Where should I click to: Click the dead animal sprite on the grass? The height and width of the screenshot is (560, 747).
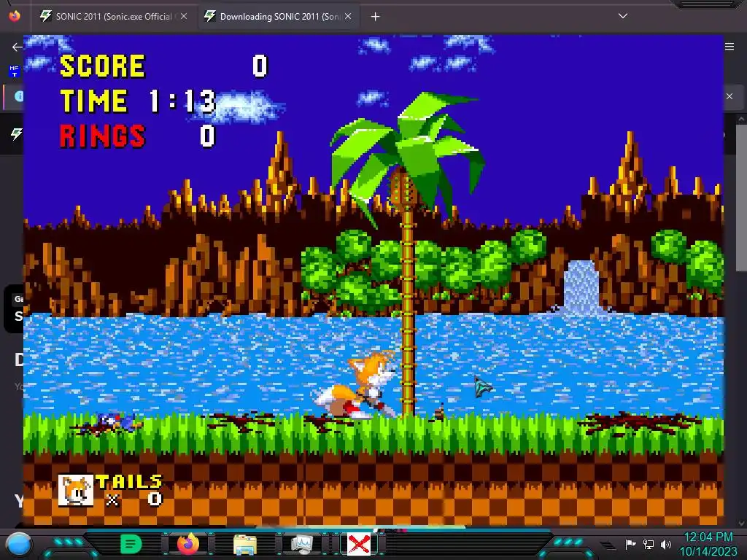[112, 423]
